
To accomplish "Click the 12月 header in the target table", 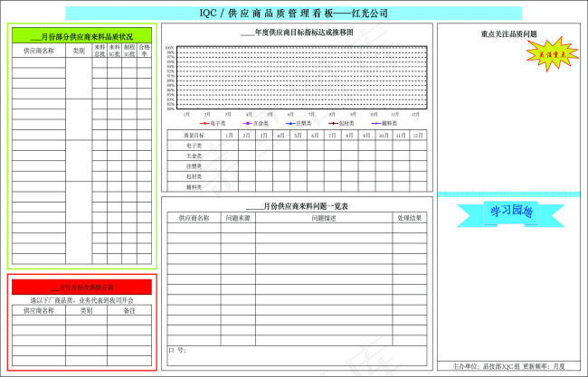I will click(x=418, y=136).
